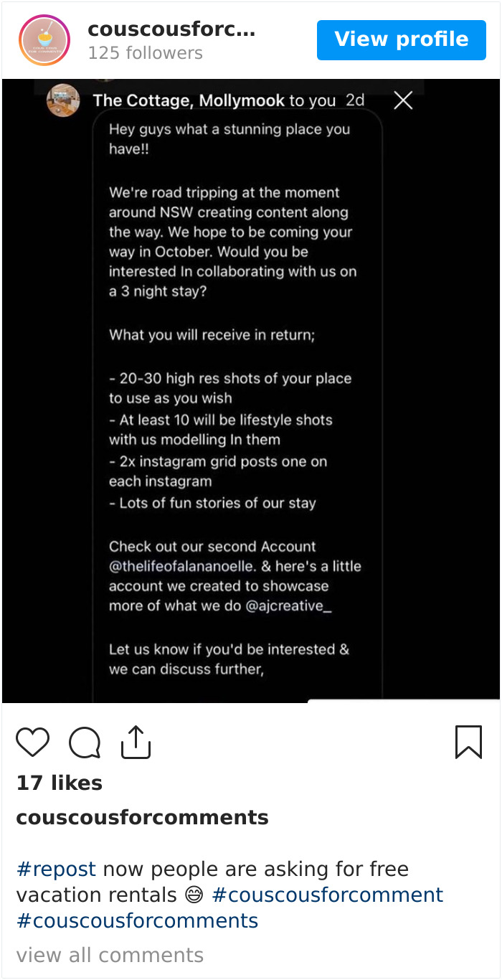Image resolution: width=502 pixels, height=980 pixels.
Task: Share the post with the send icon
Action: tap(136, 742)
